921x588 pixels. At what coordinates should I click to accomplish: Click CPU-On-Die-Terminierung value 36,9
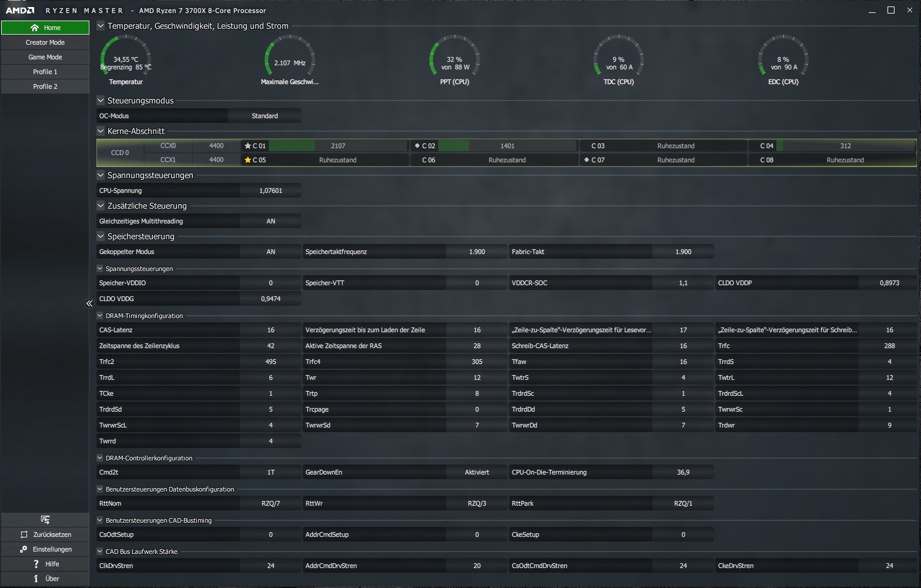tap(683, 472)
